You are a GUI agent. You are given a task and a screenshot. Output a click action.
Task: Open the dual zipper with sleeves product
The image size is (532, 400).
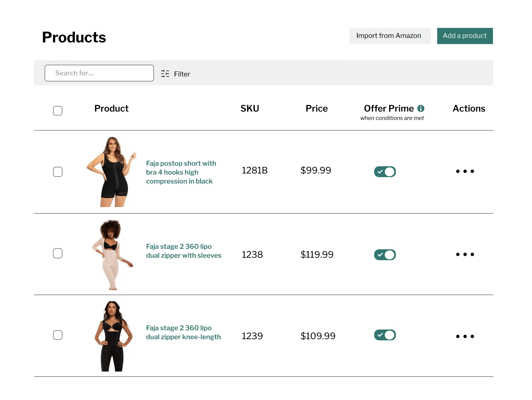183,251
